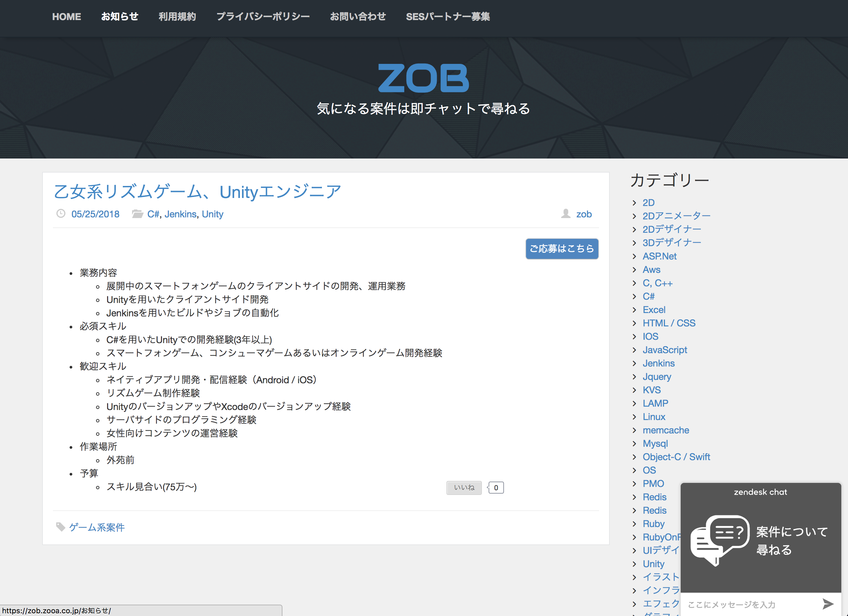848x616 pixels.
Task: Open the Aws sidebar category
Action: click(651, 270)
